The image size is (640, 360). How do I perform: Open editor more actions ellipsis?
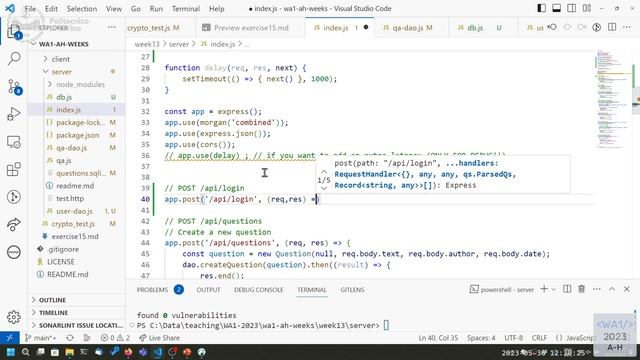627,27
